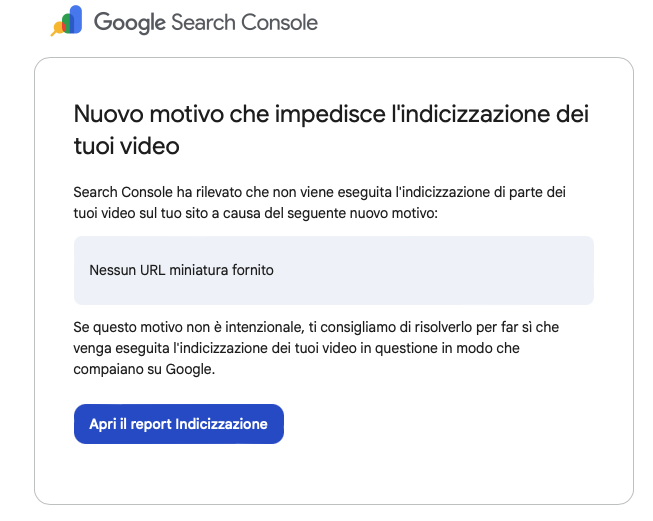653x521 pixels.
Task: Click line tuoi video sul tuo sito
Action: 255,213
